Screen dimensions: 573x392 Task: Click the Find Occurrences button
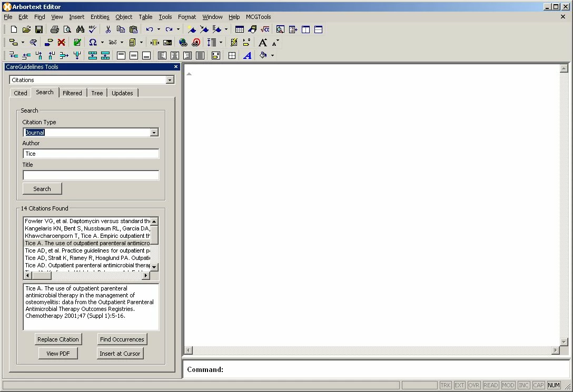coord(122,339)
